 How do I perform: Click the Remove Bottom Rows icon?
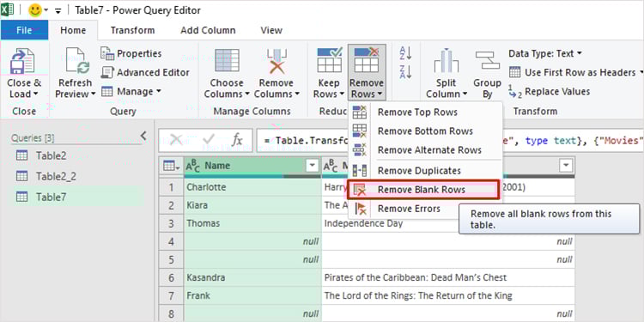pyautogui.click(x=360, y=131)
